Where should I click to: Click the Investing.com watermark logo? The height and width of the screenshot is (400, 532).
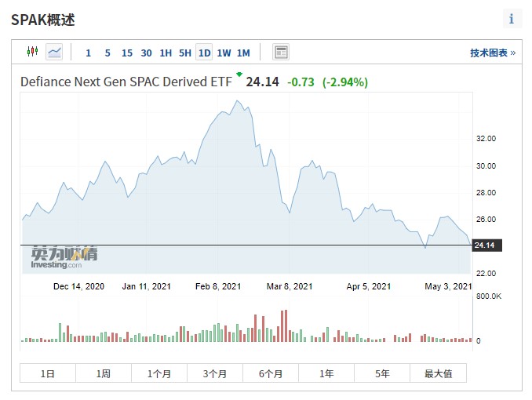pos(65,258)
